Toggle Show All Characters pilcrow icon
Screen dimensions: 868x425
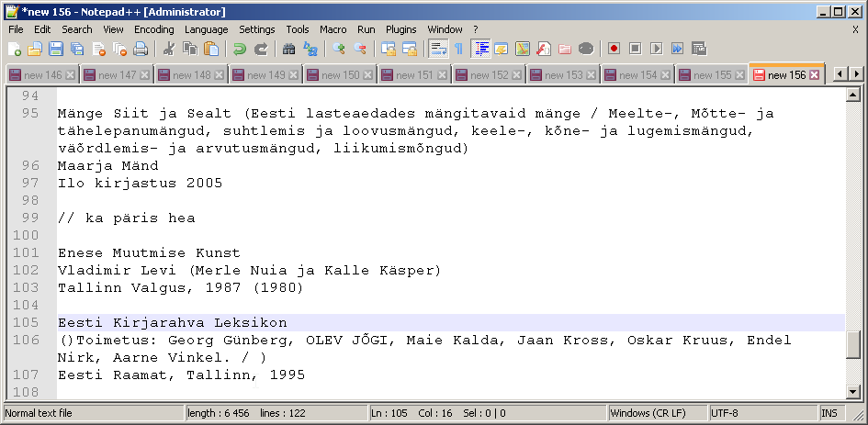coord(459,49)
